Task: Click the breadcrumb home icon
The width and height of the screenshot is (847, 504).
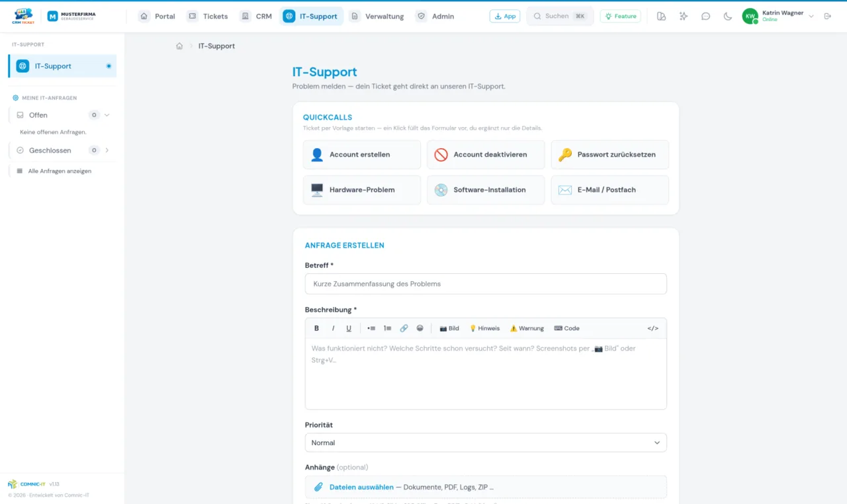Action: [179, 46]
